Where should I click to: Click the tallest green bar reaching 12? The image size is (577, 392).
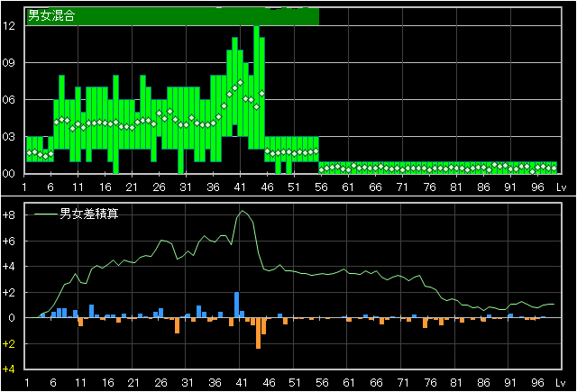[256, 87]
